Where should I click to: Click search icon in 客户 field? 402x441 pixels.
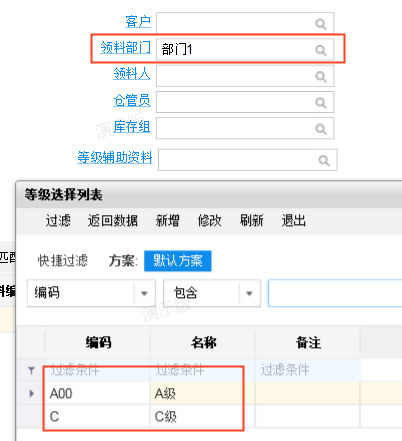coord(321,24)
